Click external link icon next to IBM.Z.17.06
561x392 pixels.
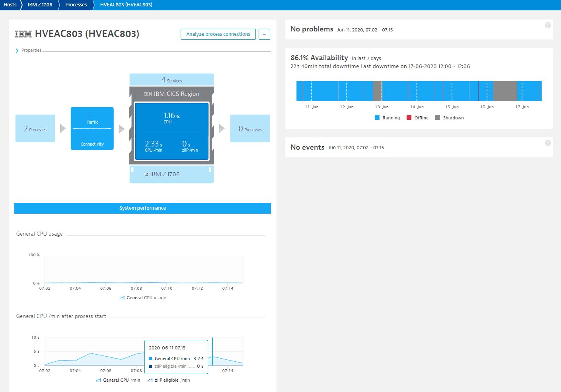pos(146,174)
